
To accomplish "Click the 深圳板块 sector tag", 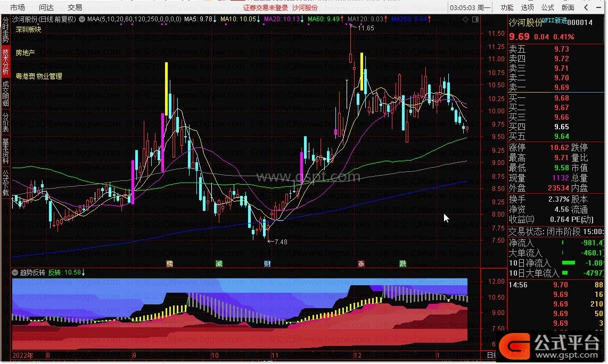I will (28, 29).
